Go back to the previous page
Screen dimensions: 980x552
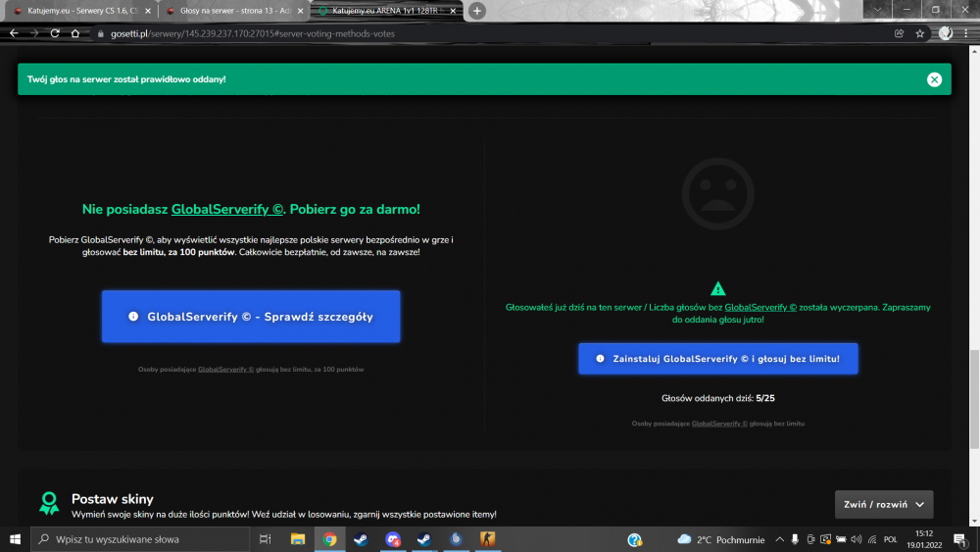click(x=14, y=33)
